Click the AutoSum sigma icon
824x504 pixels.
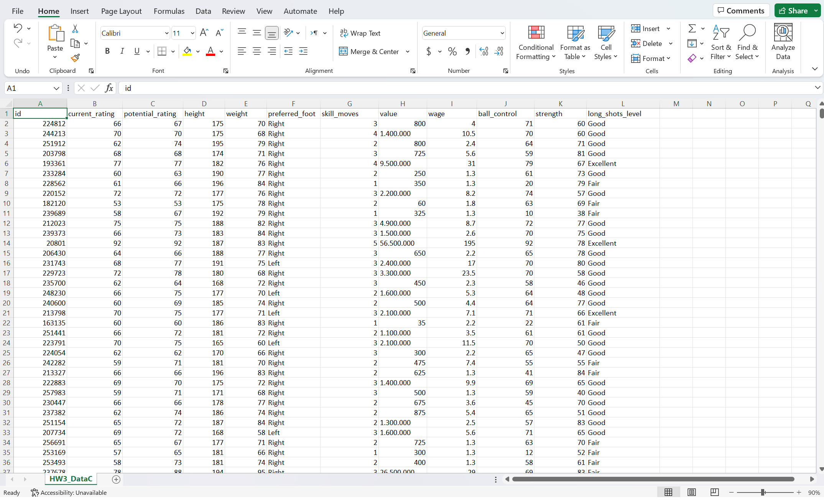pos(692,29)
